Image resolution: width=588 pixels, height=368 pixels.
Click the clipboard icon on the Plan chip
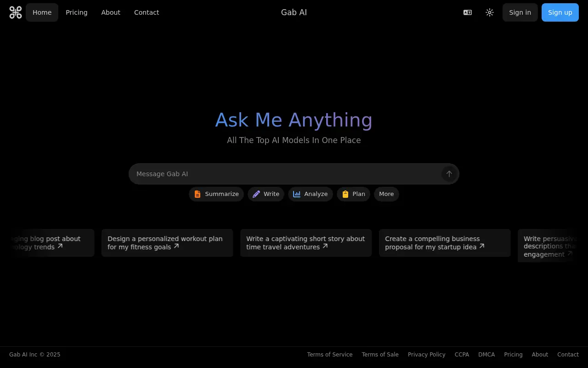345,194
